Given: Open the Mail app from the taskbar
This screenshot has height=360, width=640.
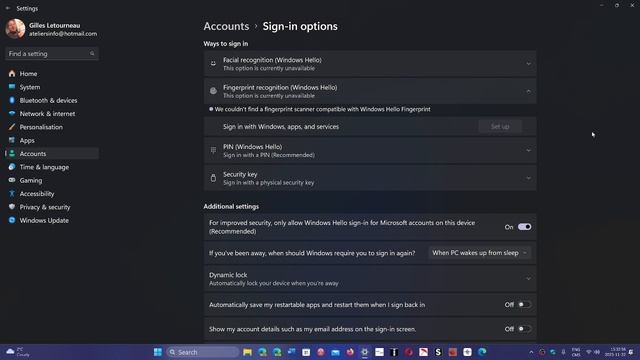Looking at the screenshot, I should click(x=335, y=352).
